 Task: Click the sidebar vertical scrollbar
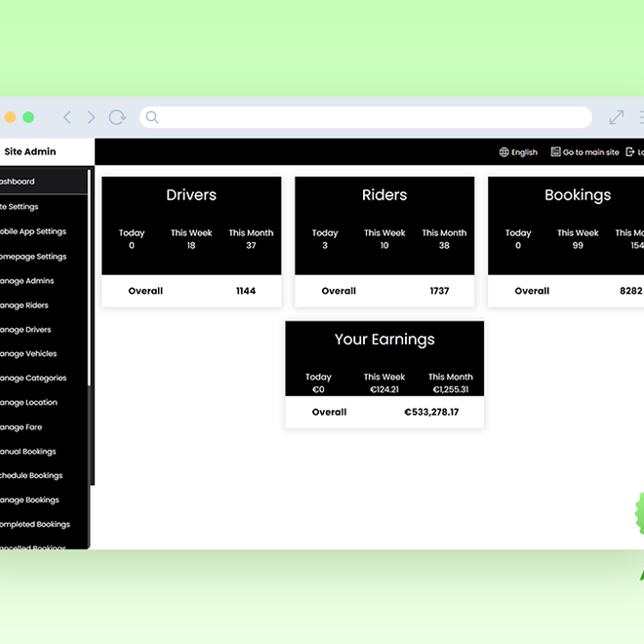coord(89,278)
